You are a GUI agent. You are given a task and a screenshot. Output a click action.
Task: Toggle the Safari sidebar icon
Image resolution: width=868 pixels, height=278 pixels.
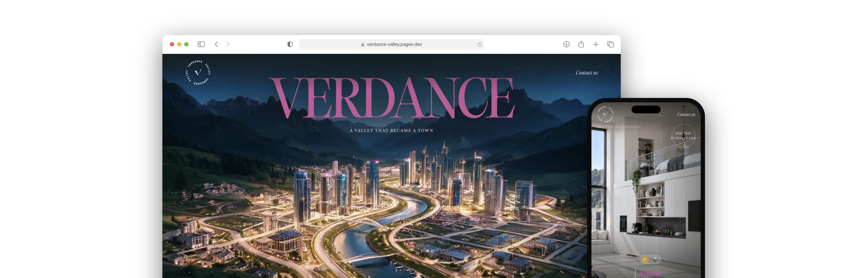click(x=201, y=44)
